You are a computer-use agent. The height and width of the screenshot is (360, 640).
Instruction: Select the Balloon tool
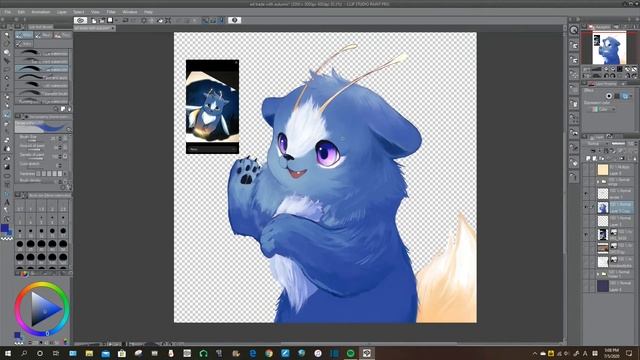point(7,210)
